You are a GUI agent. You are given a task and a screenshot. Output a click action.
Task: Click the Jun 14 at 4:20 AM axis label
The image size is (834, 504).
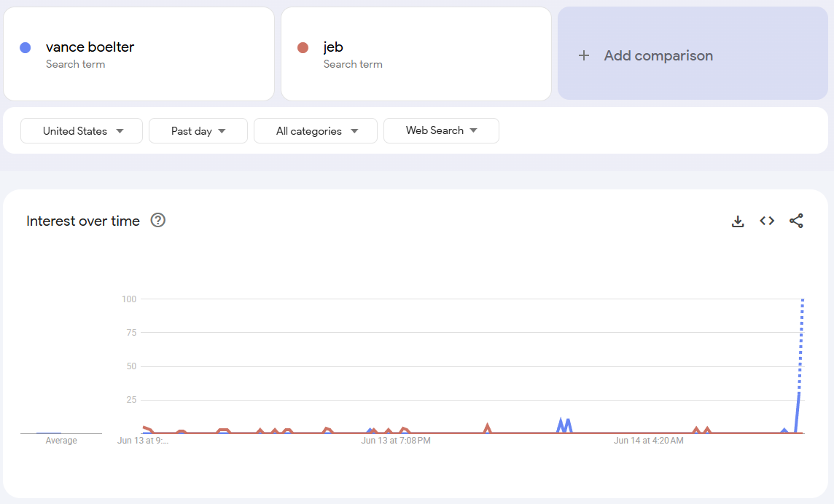click(648, 441)
